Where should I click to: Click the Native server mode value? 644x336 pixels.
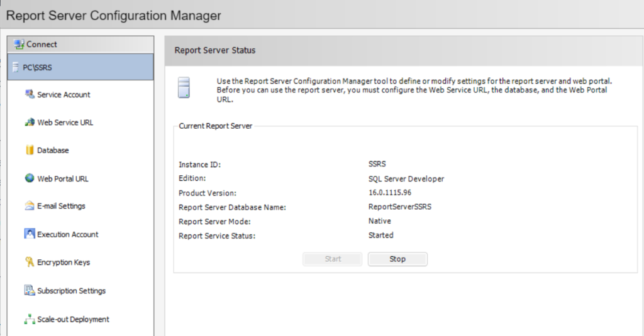[x=379, y=220]
